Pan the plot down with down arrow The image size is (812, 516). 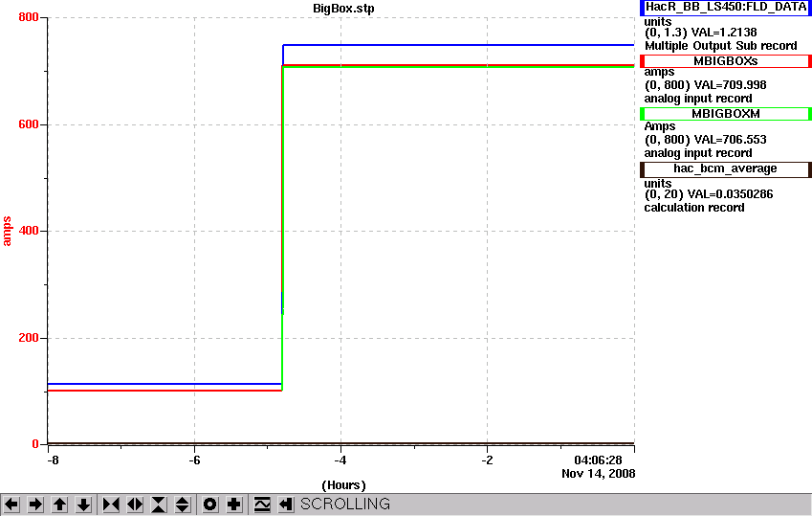pos(83,505)
